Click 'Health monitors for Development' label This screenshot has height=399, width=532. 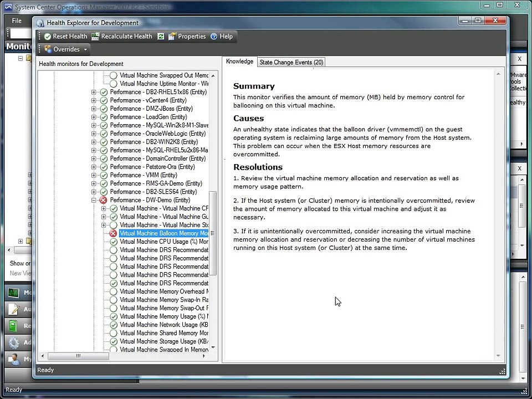click(x=81, y=64)
